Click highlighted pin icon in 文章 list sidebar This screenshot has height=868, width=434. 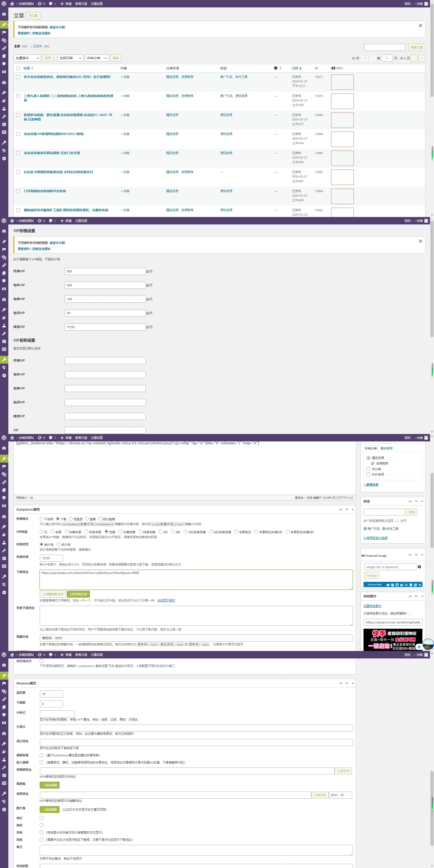[4, 25]
